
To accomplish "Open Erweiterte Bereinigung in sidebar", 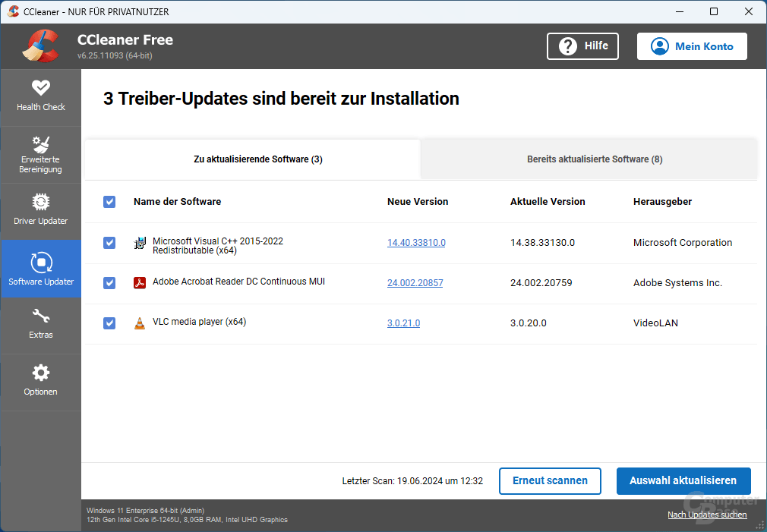I will point(40,155).
